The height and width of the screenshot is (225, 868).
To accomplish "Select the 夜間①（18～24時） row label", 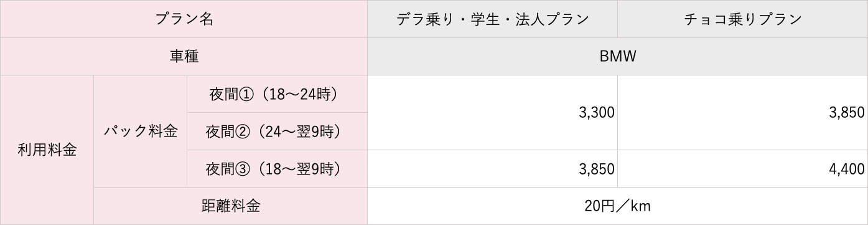I will point(278,94).
